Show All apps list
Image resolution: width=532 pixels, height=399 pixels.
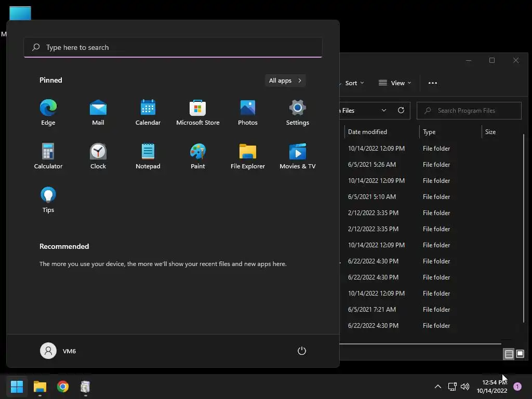pyautogui.click(x=285, y=81)
